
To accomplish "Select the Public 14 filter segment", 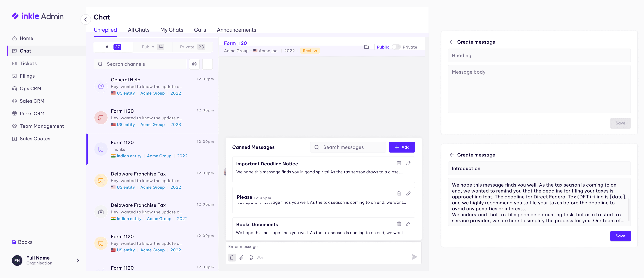I will tap(153, 47).
